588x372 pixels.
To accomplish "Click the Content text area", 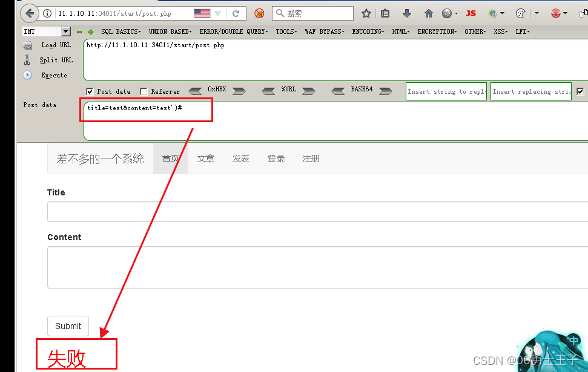I will tap(318, 267).
